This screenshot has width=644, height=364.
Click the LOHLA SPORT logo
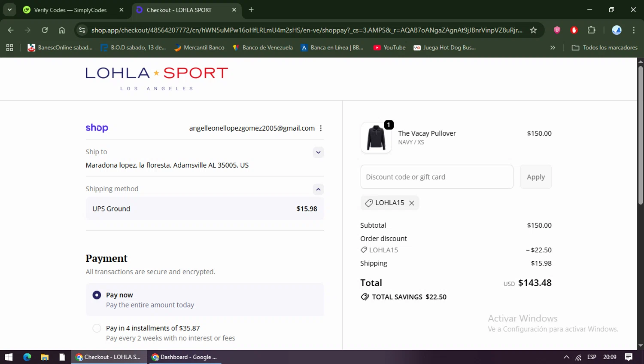[157, 79]
